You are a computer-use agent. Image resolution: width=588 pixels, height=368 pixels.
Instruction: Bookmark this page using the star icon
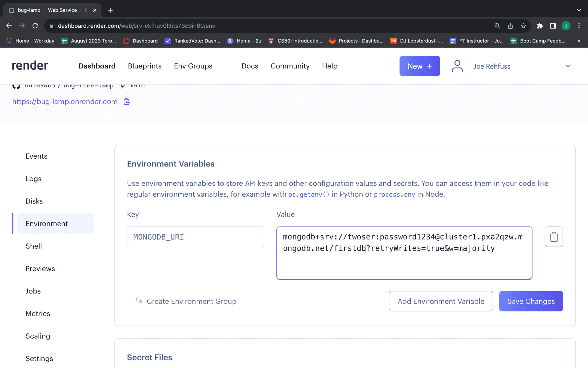pos(523,26)
